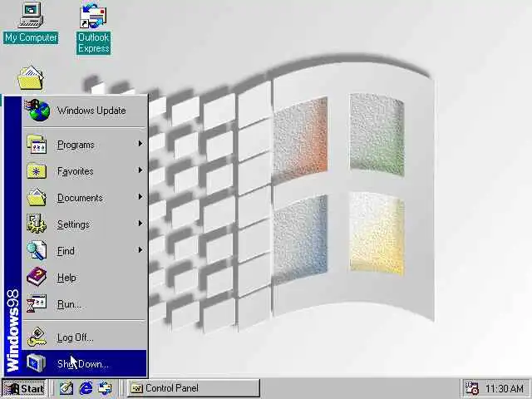The width and height of the screenshot is (532, 399).
Task: Open the Programs menu entry
Action: (x=85, y=145)
